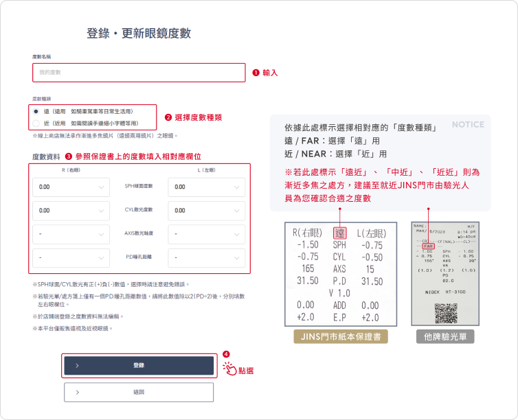Select the 近 (近用) radio option
The image size is (518, 420).
(36, 124)
